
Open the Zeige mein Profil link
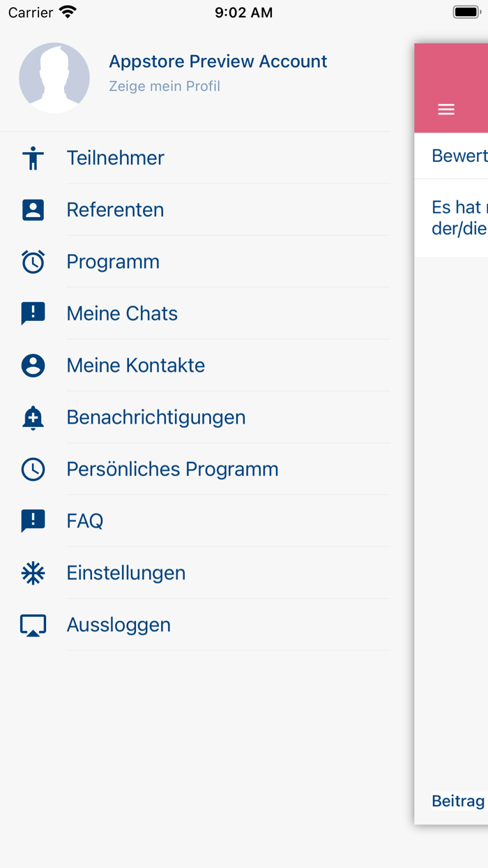point(165,87)
